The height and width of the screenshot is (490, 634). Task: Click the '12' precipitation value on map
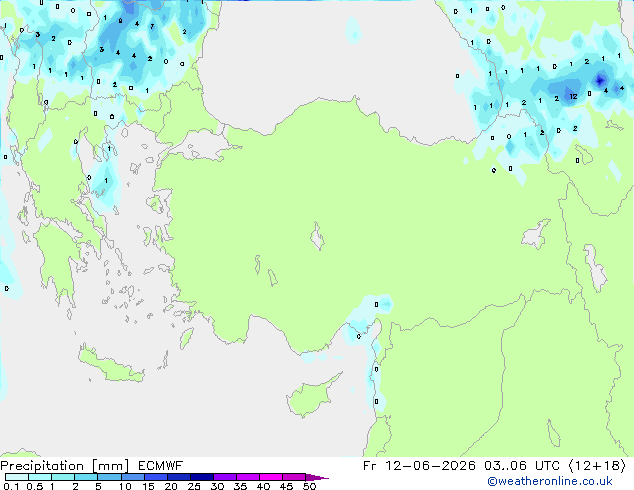pyautogui.click(x=573, y=96)
